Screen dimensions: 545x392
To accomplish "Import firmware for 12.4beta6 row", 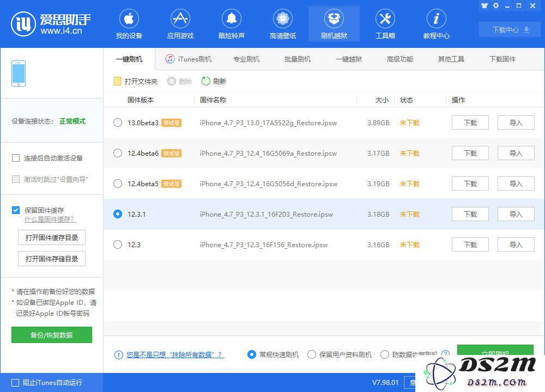I will pyautogui.click(x=516, y=153).
